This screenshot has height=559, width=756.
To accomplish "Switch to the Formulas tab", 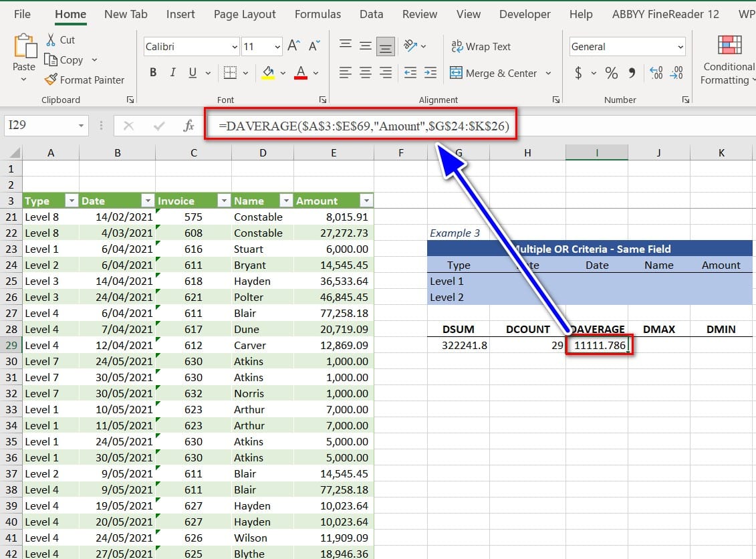I will [x=318, y=14].
